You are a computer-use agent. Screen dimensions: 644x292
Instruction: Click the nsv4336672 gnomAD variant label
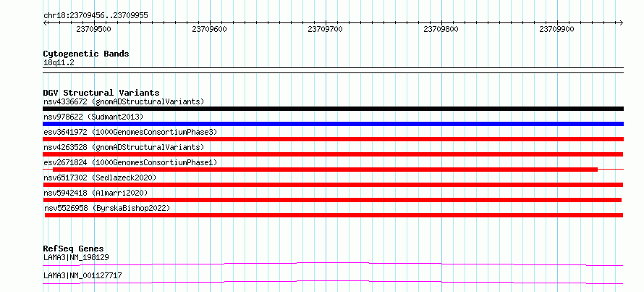(124, 101)
